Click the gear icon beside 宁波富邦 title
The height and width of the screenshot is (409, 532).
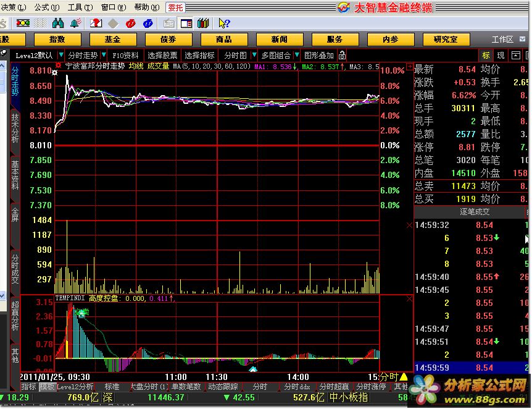(59, 65)
